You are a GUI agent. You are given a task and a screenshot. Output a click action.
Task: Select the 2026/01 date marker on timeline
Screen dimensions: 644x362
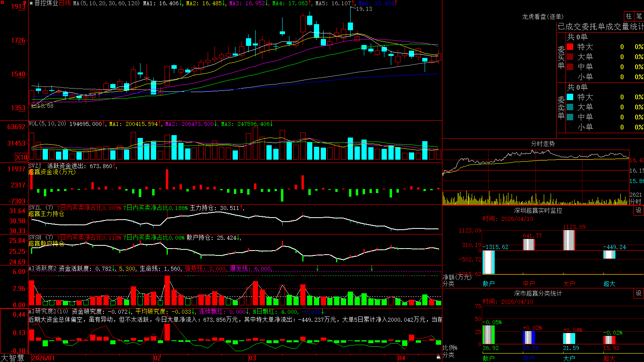(x=43, y=358)
